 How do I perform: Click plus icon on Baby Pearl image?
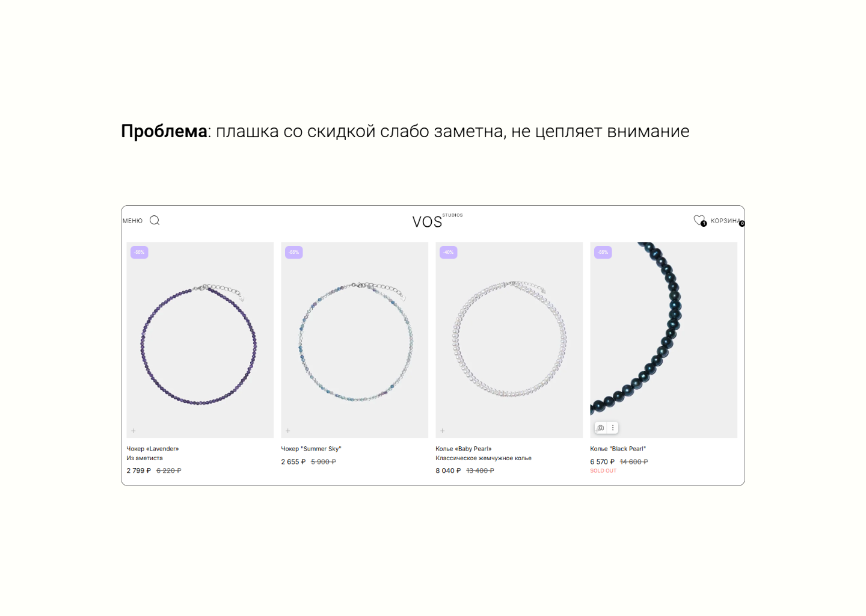[x=443, y=431]
